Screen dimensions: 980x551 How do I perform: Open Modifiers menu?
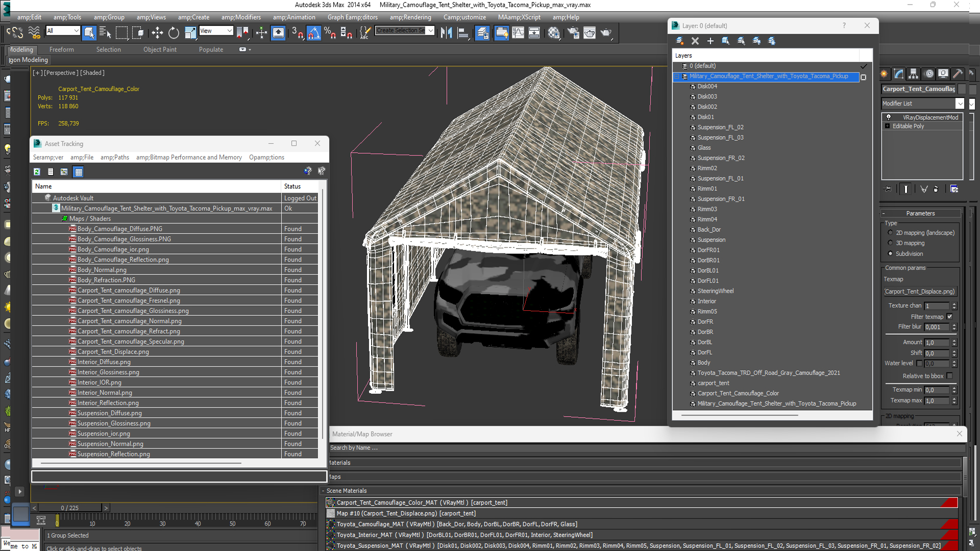241,17
